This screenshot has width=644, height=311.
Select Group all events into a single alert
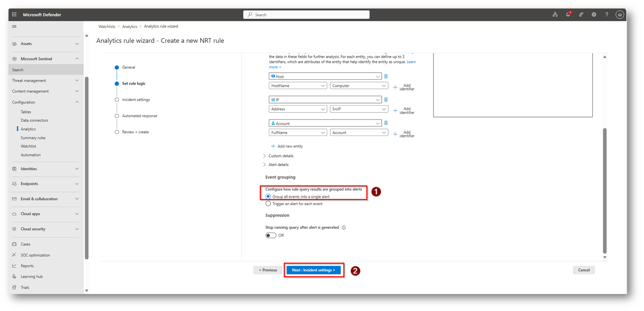(268, 197)
